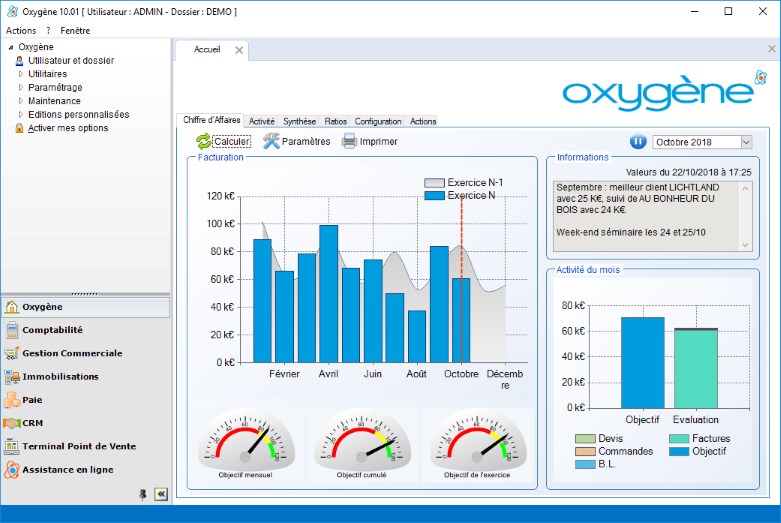Viewport: 781px width, 523px height.
Task: Click the pin icon at sidebar bottom
Action: [x=143, y=494]
